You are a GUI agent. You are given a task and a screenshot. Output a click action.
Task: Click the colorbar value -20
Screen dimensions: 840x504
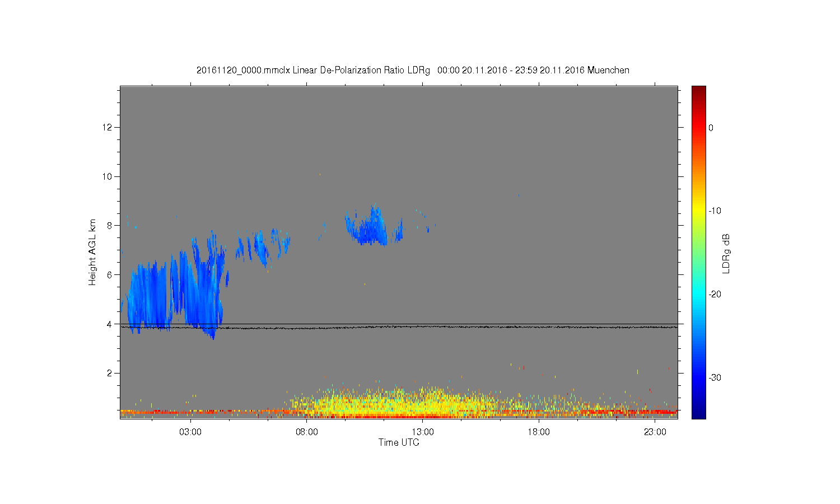(715, 295)
